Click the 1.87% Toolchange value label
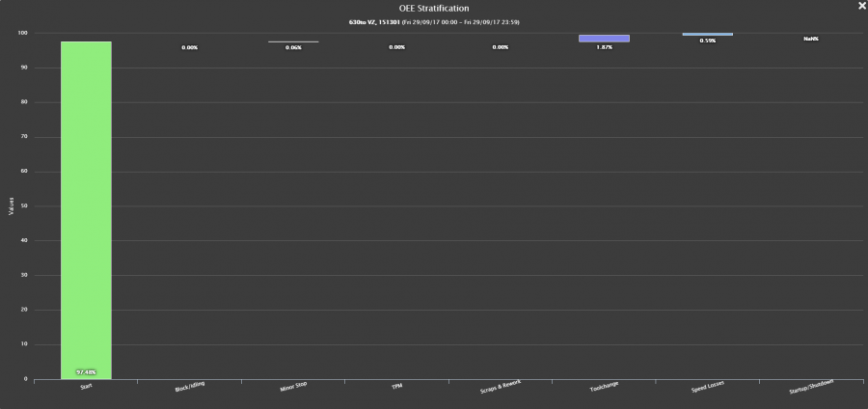Viewport: 868px width, 409px height. [x=604, y=47]
